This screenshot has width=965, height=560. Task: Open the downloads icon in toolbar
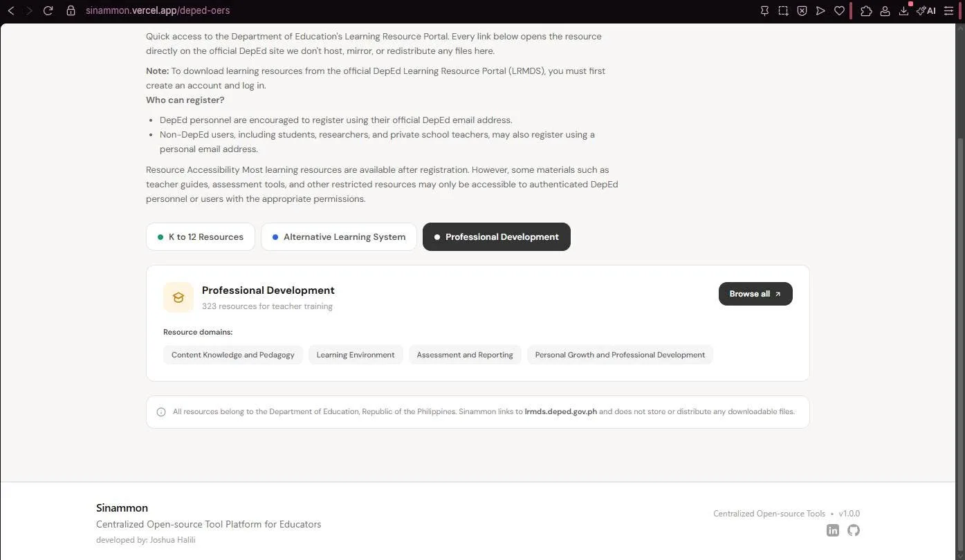903,10
